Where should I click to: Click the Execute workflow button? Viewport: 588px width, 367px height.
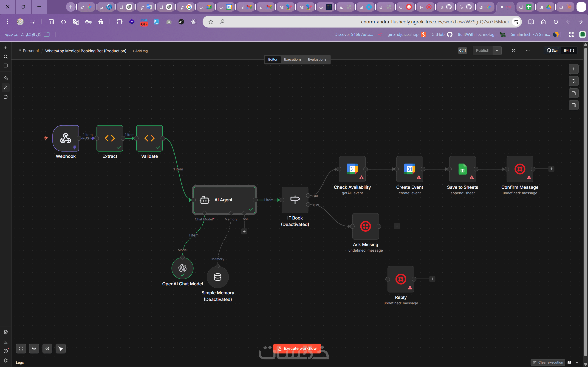click(x=297, y=348)
